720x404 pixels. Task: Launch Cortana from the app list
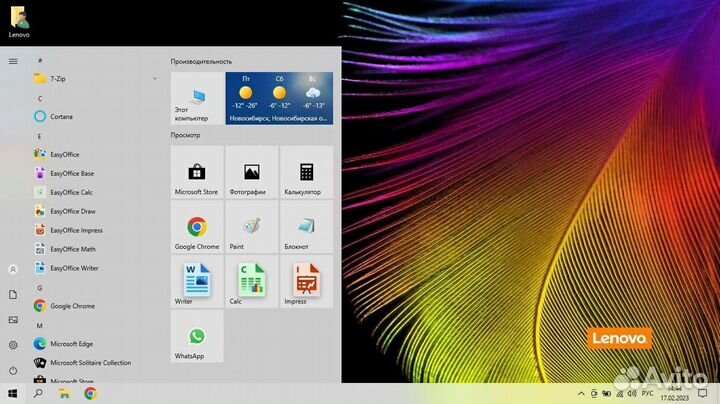(96, 117)
